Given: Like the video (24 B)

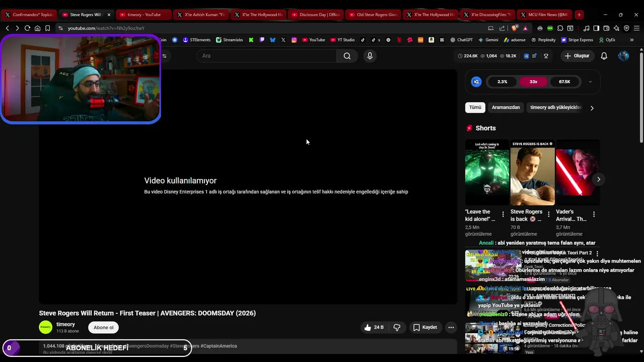Looking at the screenshot, I should click(x=374, y=327).
